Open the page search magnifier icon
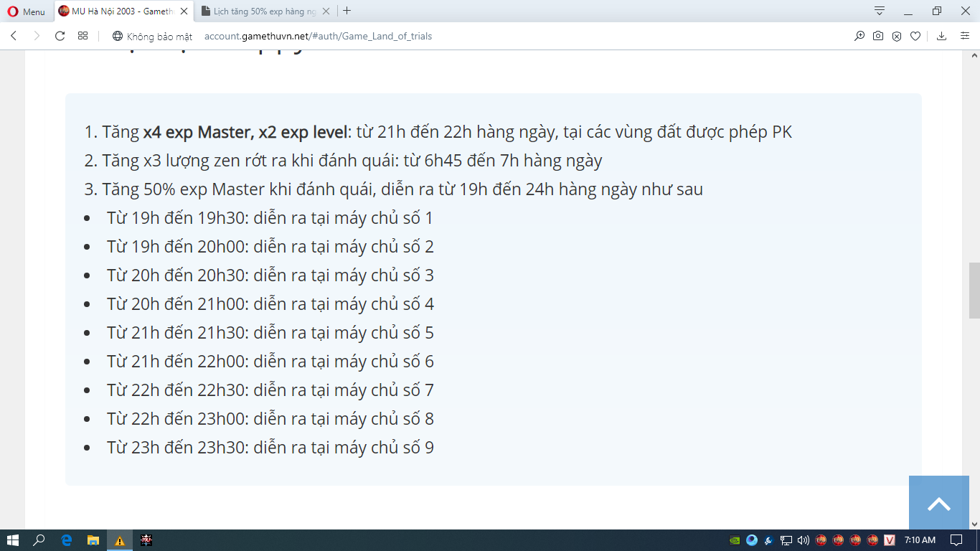Image resolution: width=980 pixels, height=551 pixels. coord(859,36)
